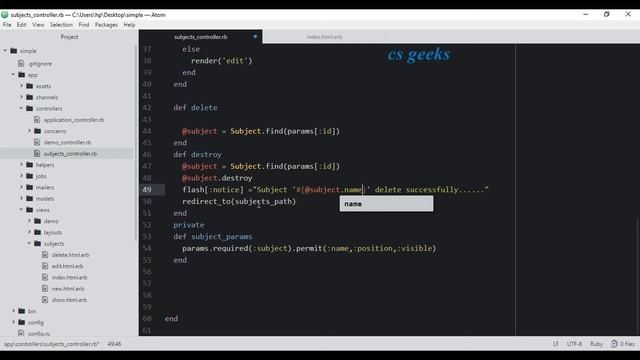Expand the channels folder chevron
The width and height of the screenshot is (640, 360).
(x=22, y=97)
